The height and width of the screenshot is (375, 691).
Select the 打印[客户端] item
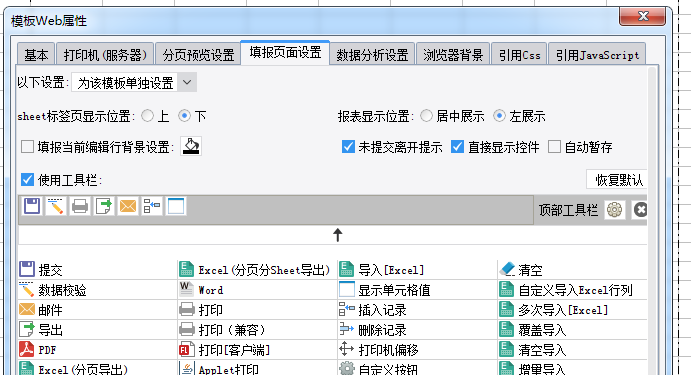pos(225,350)
